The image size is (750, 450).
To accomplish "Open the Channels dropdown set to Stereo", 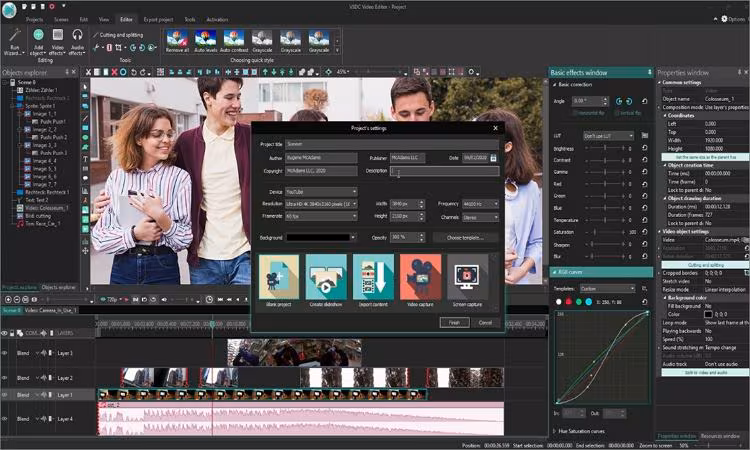I will coord(480,215).
